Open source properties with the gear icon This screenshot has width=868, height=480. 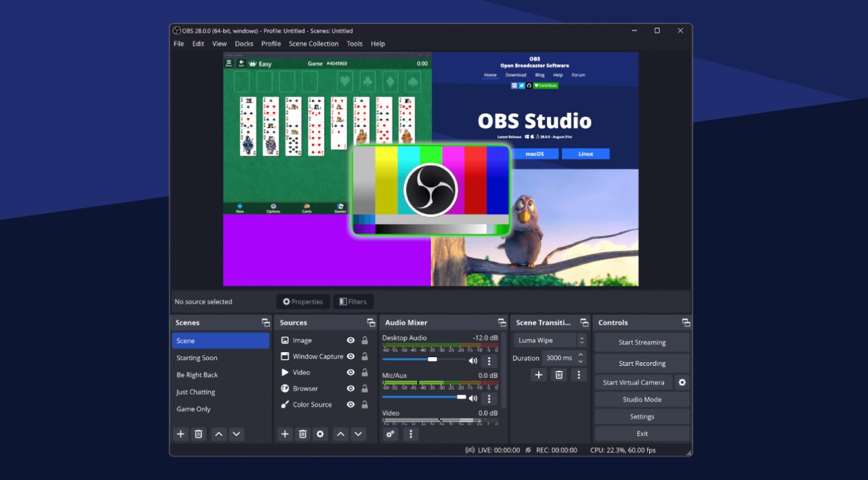pyautogui.click(x=320, y=433)
